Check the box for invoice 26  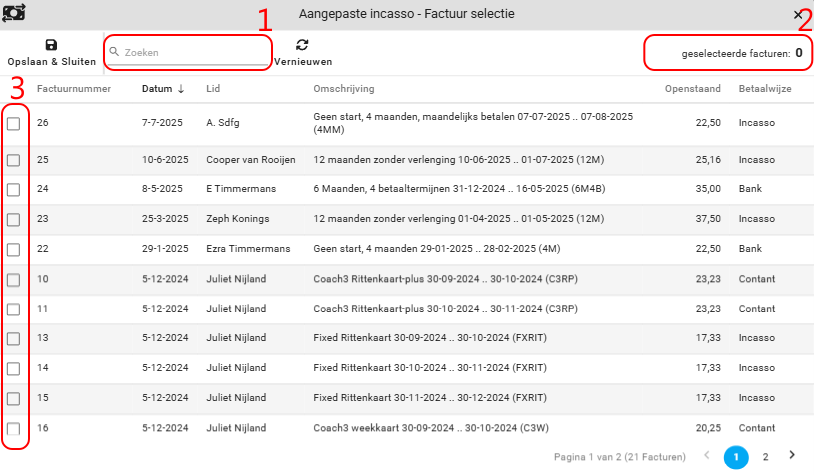pyautogui.click(x=14, y=124)
